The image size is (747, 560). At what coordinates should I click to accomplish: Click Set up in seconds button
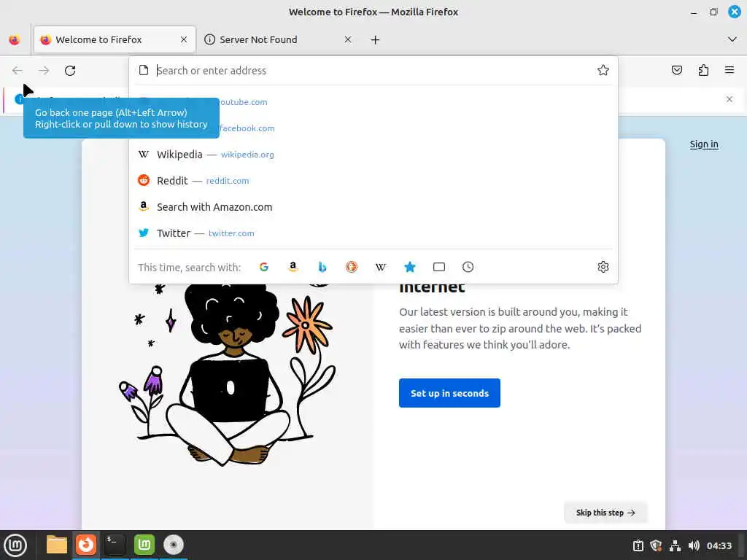tap(449, 393)
